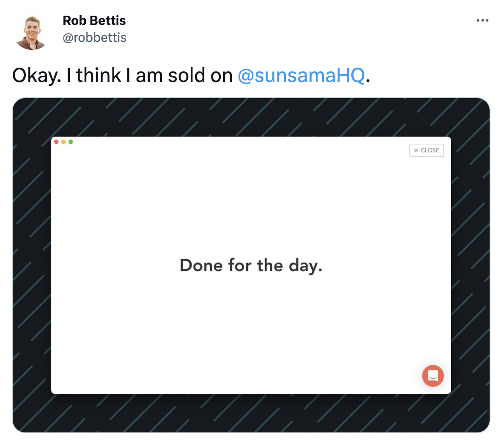Screen dimensions: 504x443
Task: Click the word "day." in the window
Action: (305, 266)
